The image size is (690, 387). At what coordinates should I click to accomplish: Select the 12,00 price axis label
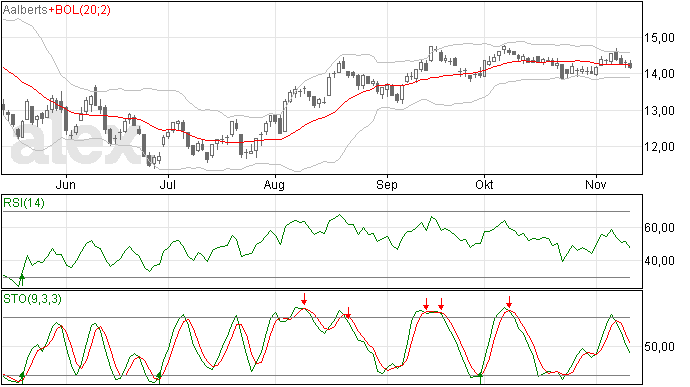(x=659, y=147)
